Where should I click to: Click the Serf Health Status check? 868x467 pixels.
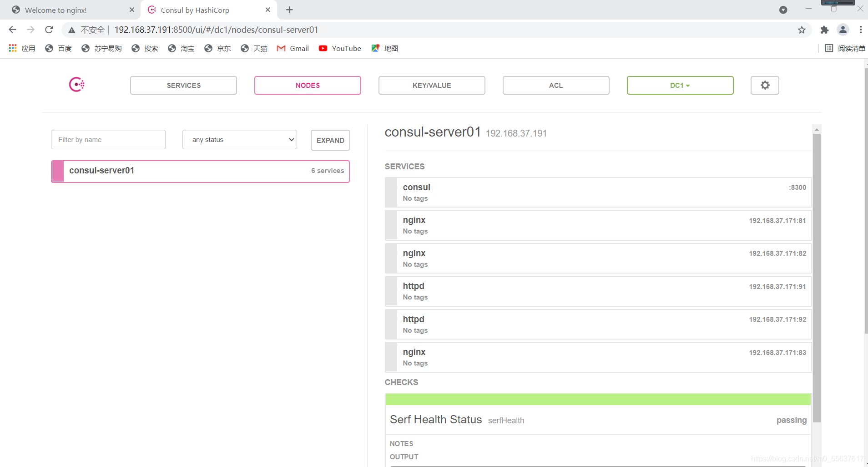(435, 420)
